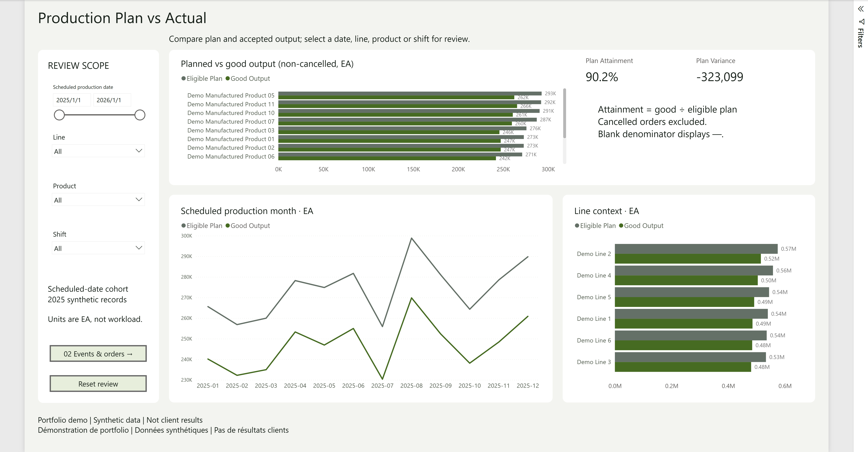Click the Scheduled production month chart title
Screen dimensions: 868x452
tap(247, 211)
